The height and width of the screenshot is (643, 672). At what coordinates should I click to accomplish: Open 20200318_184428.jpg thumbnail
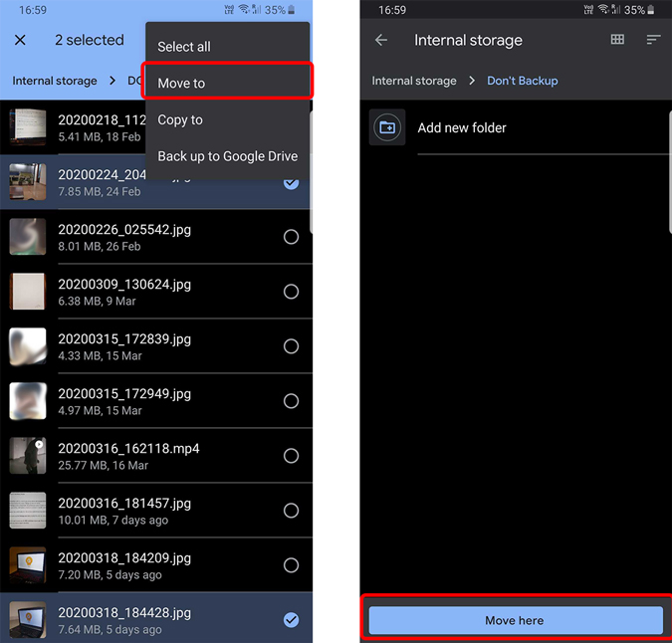(28, 620)
